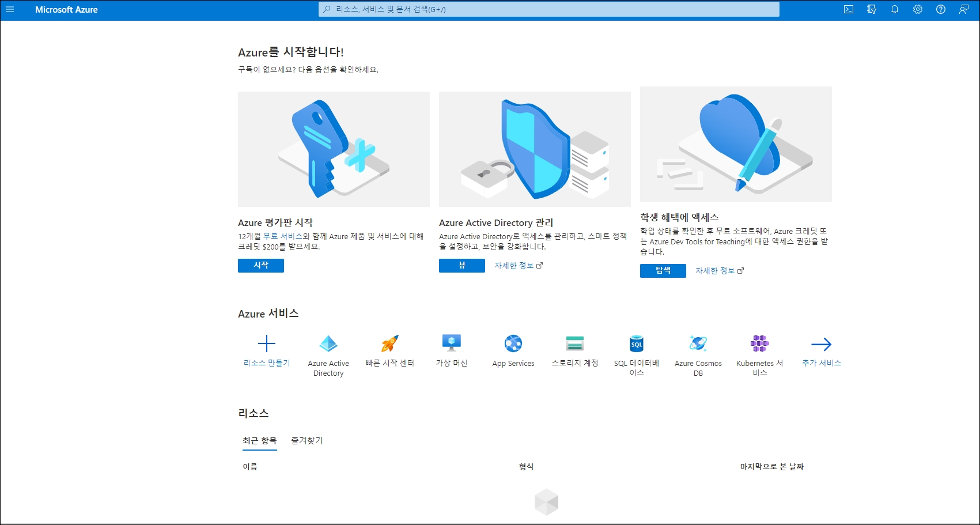Click the 시작 button for Azure trial
Image resolution: width=980 pixels, height=525 pixels.
[261, 266]
